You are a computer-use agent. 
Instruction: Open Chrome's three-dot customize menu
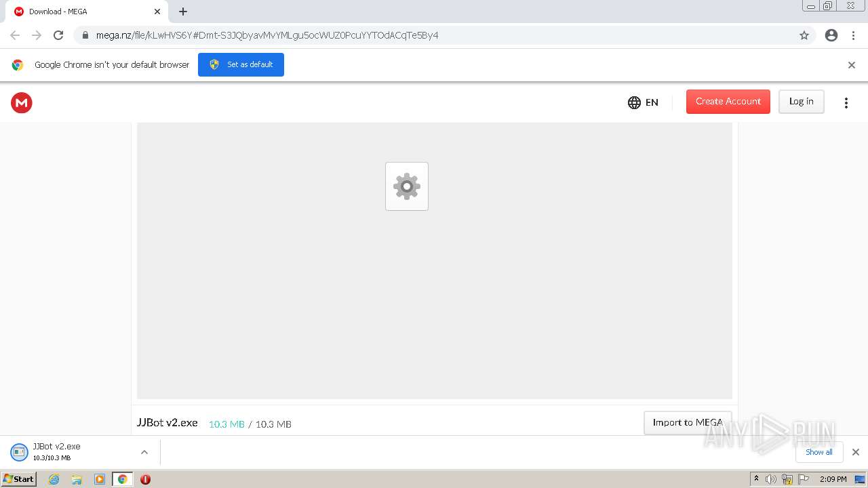tap(854, 35)
